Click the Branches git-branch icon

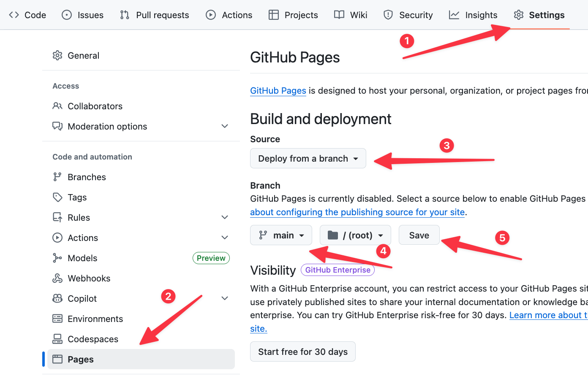(x=57, y=177)
